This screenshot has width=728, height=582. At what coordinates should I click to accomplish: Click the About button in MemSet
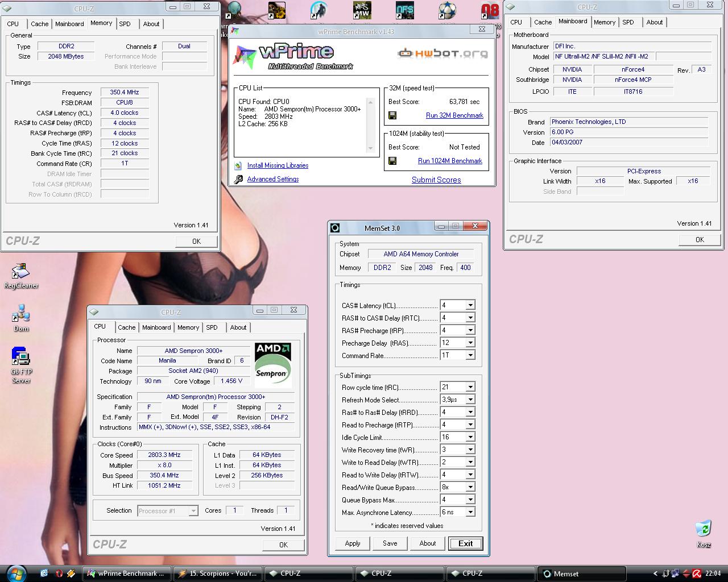[428, 543]
